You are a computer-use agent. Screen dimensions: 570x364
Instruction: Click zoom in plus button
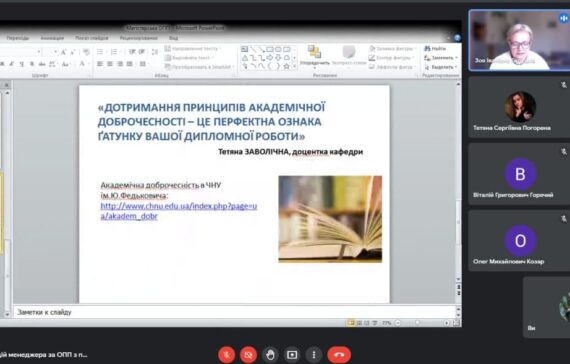(x=446, y=323)
